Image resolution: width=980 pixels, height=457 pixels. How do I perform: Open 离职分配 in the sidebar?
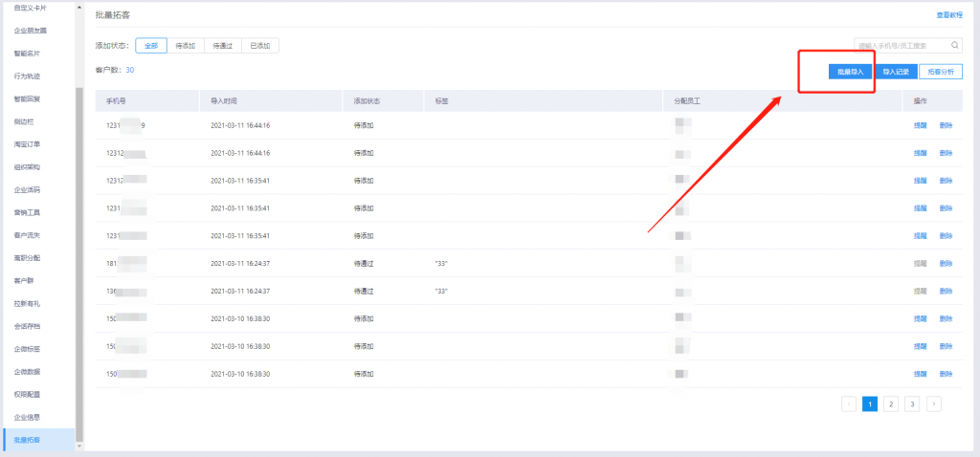[x=27, y=258]
